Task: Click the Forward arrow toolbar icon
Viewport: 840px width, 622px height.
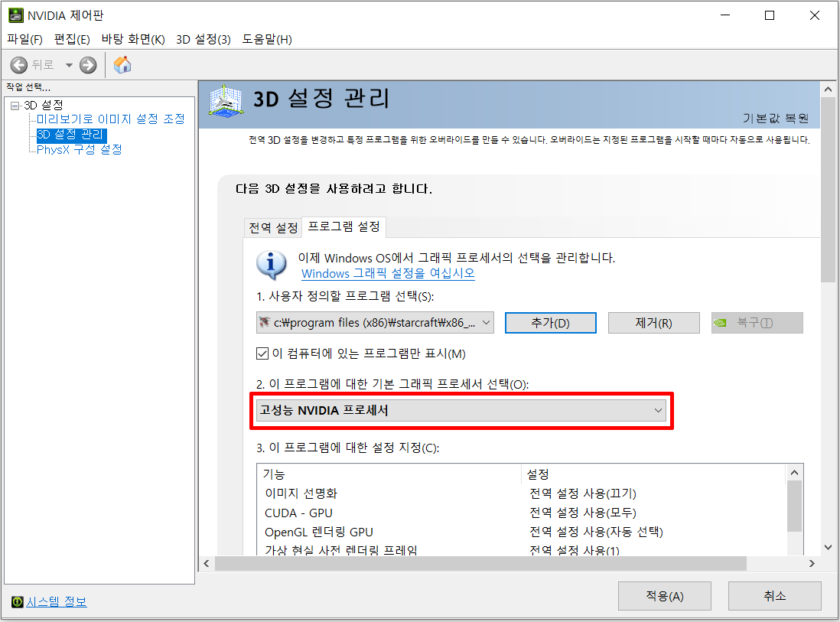Action: (x=88, y=65)
